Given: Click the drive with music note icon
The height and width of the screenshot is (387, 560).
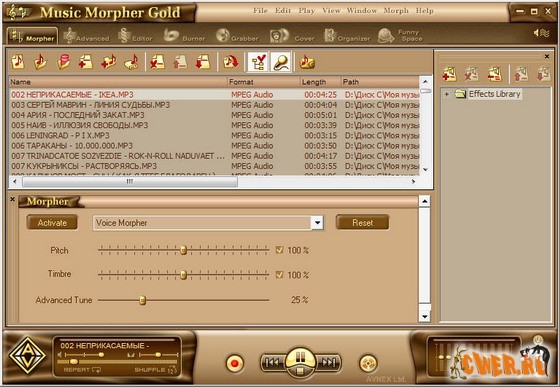Looking at the screenshot, I should click(x=131, y=62).
